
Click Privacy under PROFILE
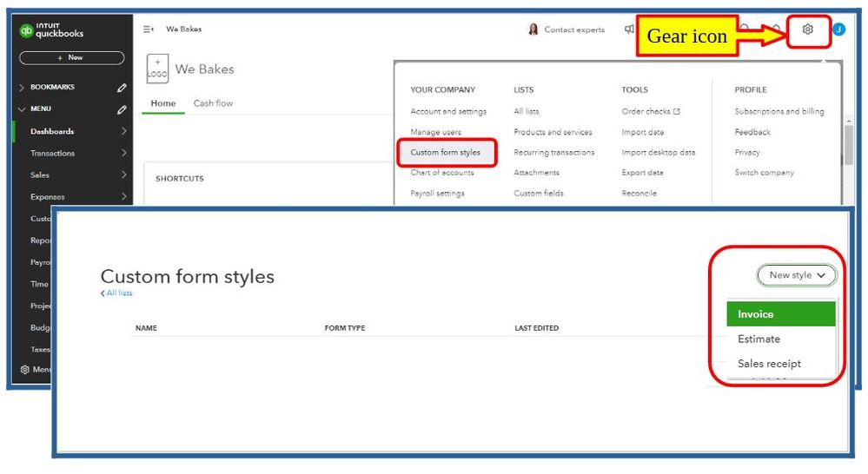(746, 153)
